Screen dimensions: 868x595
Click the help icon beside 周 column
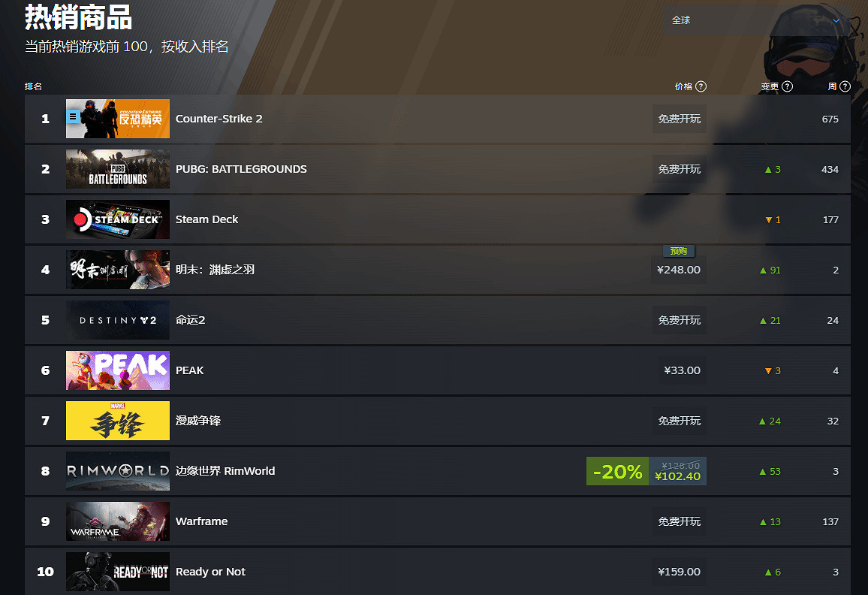(x=845, y=86)
